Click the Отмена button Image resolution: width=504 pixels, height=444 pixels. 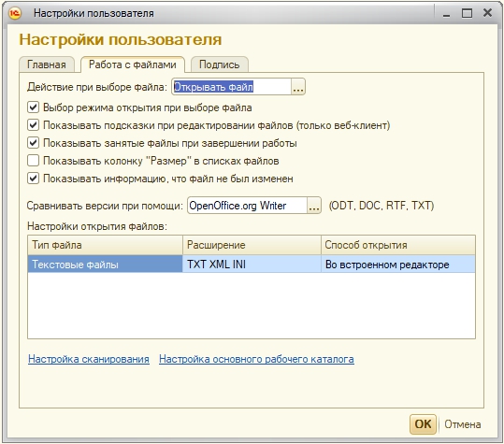pos(463,424)
